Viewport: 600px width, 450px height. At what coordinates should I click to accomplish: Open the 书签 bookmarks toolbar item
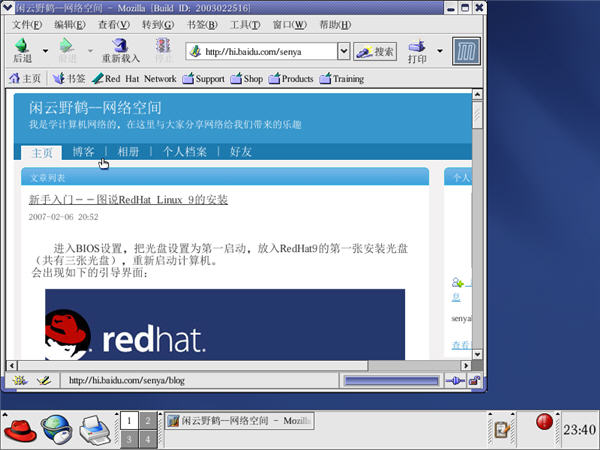coord(69,78)
